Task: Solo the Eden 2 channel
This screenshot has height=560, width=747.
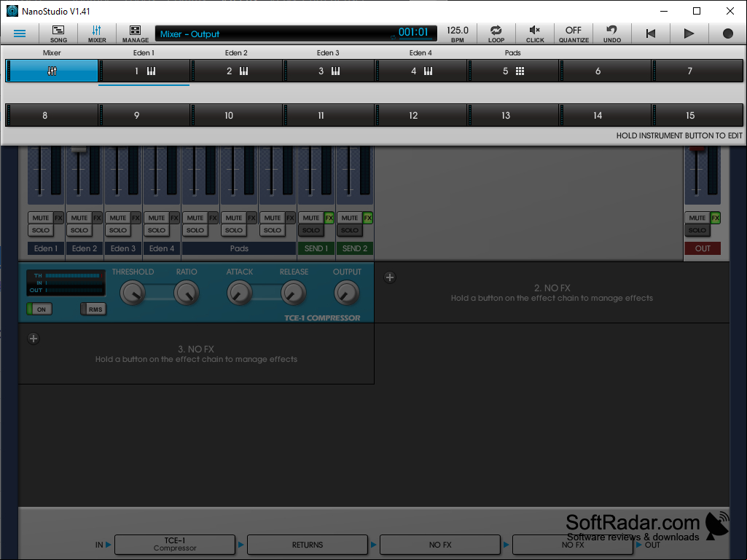Action: (79, 230)
